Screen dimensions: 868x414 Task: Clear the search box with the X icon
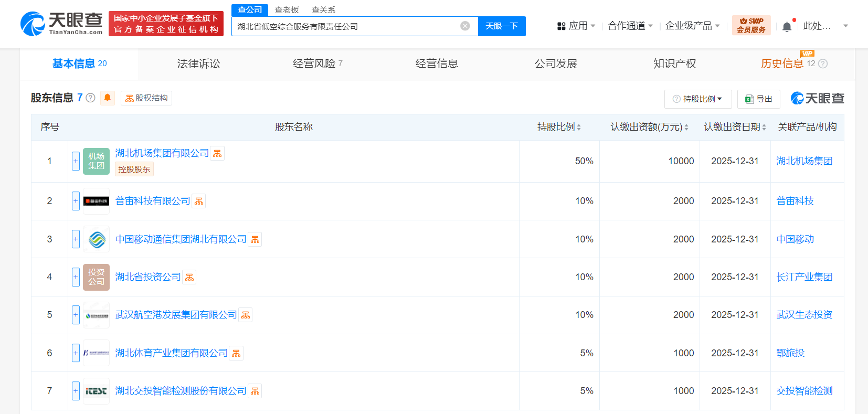click(x=465, y=26)
